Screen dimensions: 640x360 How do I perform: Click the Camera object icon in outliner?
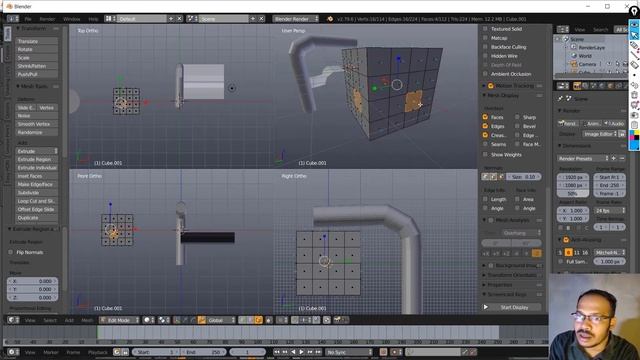(574, 64)
